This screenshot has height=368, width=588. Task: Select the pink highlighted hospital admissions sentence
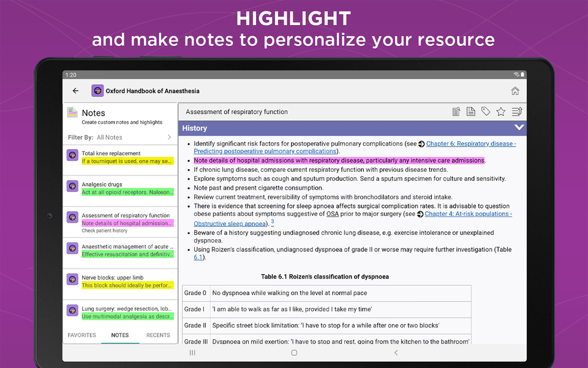pyautogui.click(x=339, y=160)
